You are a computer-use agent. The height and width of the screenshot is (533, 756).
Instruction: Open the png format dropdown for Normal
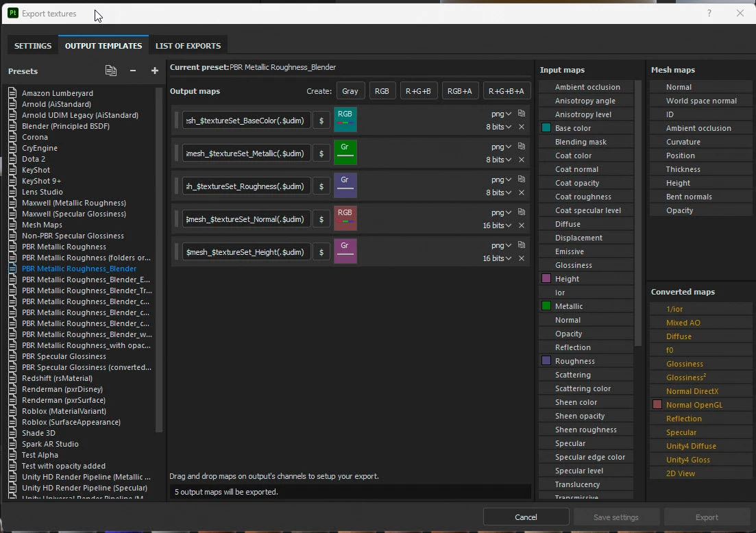[x=501, y=212]
